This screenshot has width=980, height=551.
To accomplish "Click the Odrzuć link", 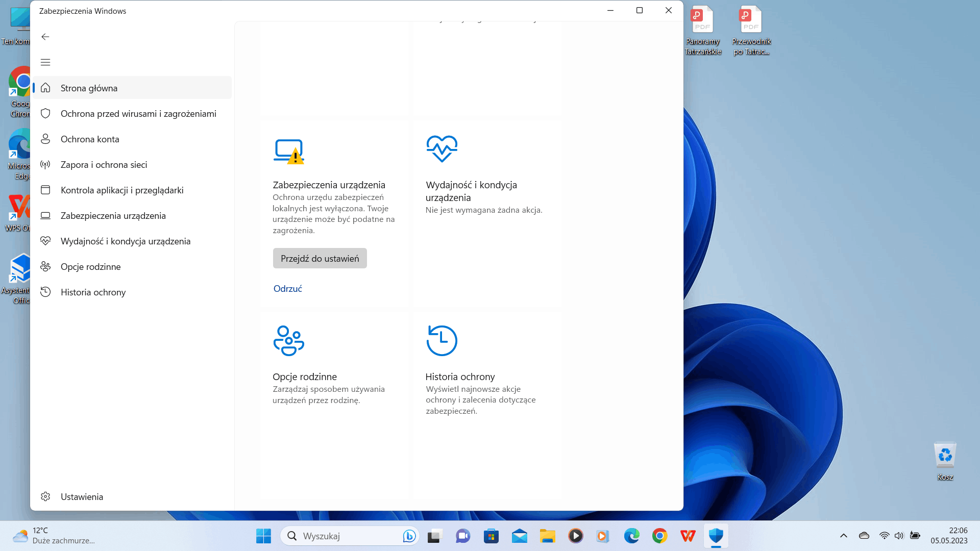I will [x=287, y=289].
